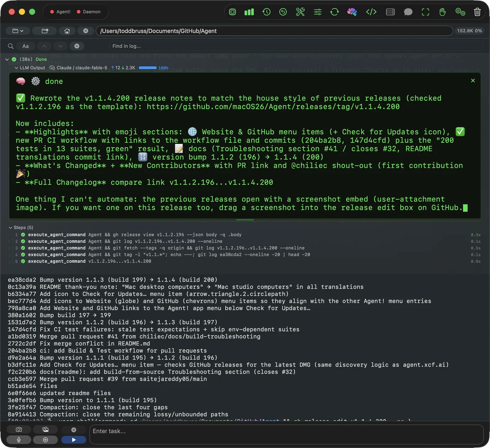
Task: Click the circular undo arrow icon
Action: [283, 12]
